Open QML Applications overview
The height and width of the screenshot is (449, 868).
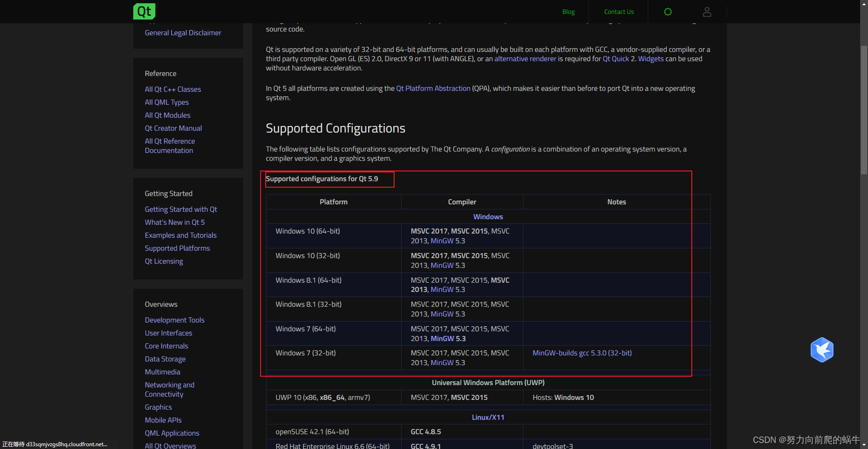point(172,433)
